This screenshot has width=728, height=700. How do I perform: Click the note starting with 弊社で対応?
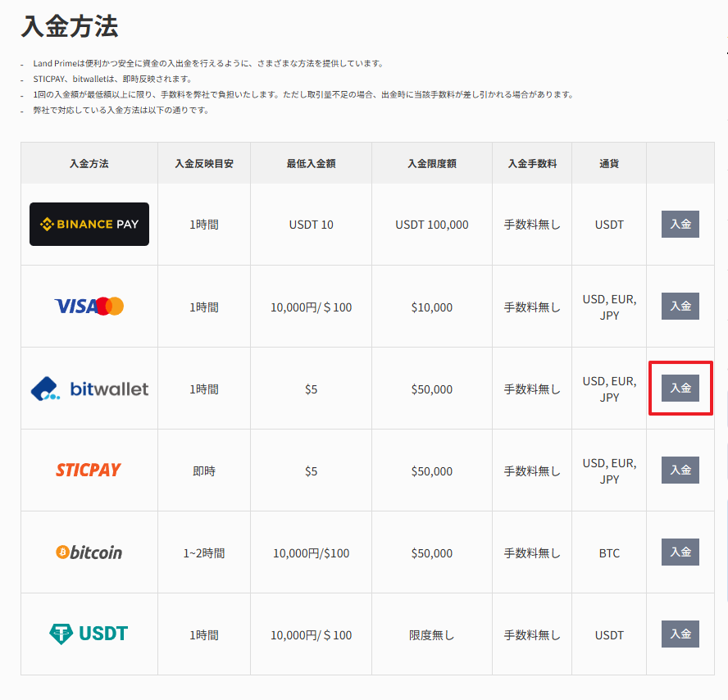coord(121,111)
